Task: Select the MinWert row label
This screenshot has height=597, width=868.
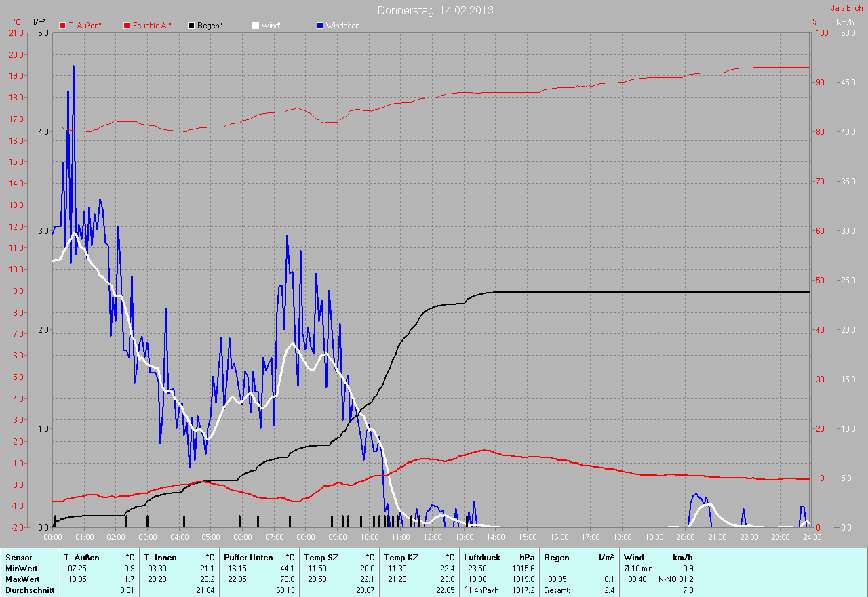Action: coord(22,569)
